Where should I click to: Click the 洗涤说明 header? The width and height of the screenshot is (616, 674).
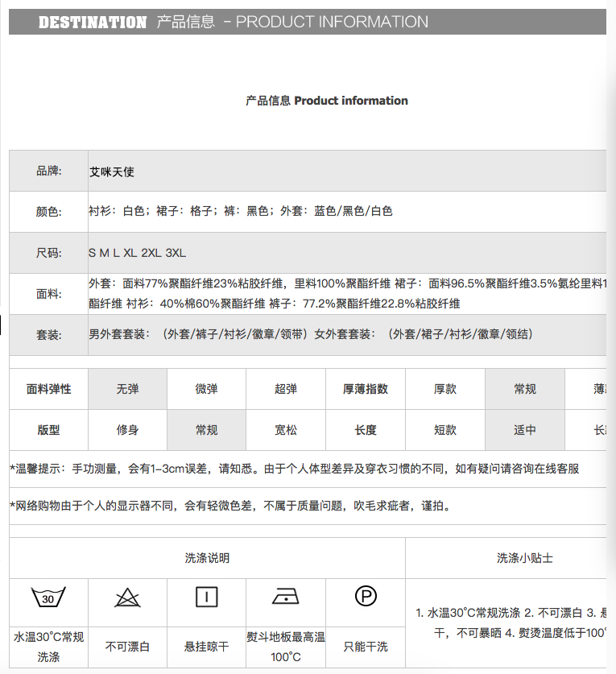[x=207, y=558]
